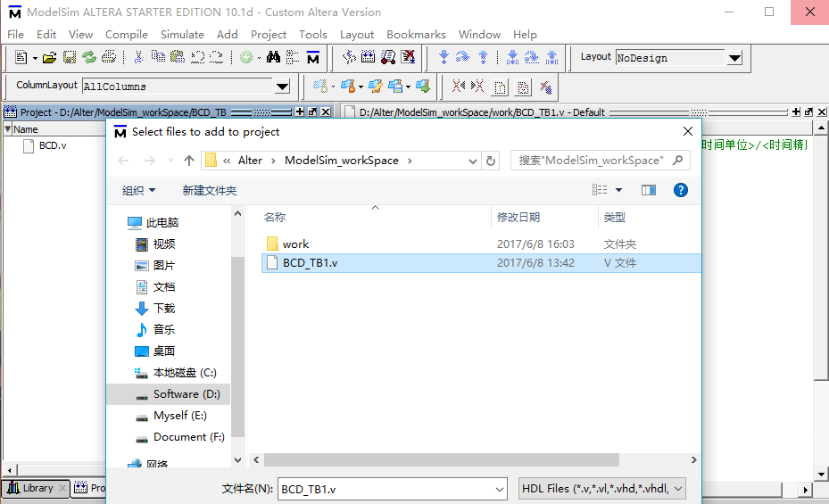Open the Bookmarks menu
The width and height of the screenshot is (829, 504).
click(416, 34)
